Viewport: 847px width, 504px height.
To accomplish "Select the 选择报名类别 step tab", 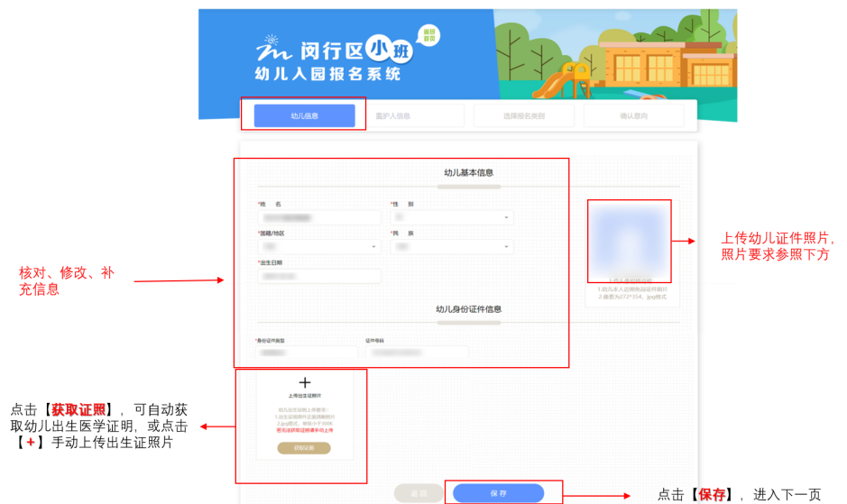I will tap(523, 115).
